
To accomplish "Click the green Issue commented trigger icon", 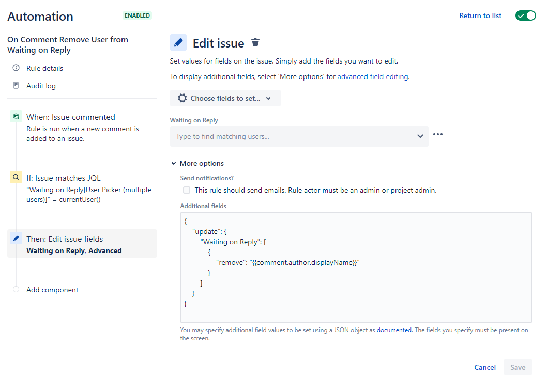I will pyautogui.click(x=16, y=116).
